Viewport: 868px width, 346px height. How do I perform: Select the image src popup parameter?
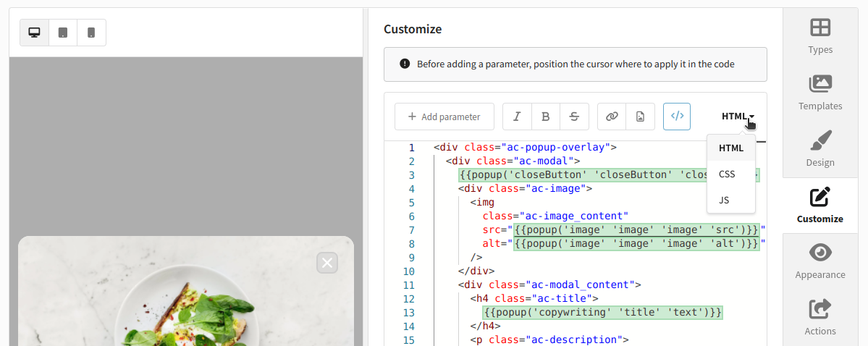coord(636,229)
